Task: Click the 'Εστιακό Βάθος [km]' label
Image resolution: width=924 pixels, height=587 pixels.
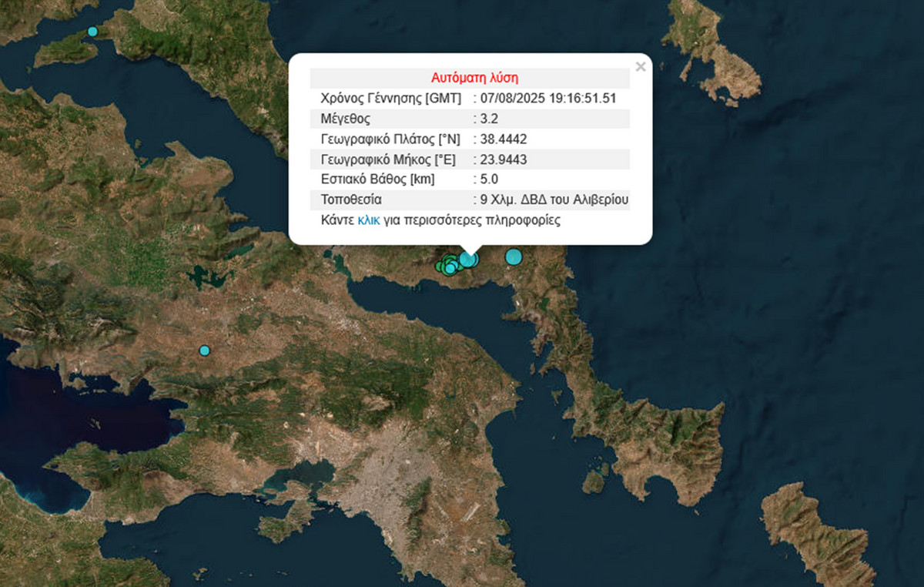Action: (377, 179)
